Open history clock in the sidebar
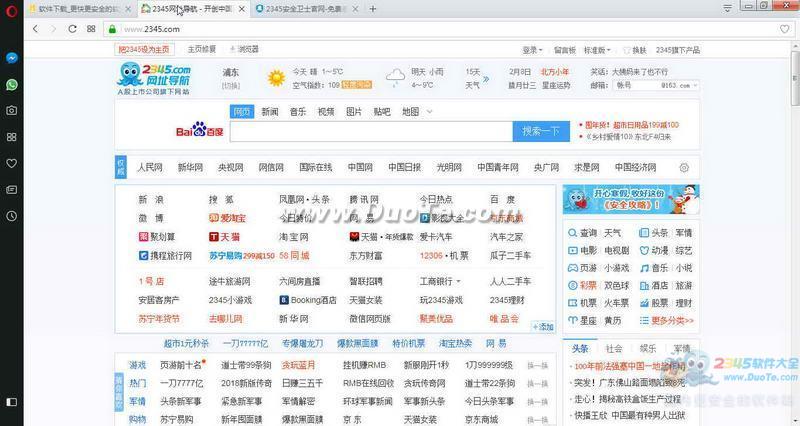The height and width of the screenshot is (426, 800). tap(11, 216)
